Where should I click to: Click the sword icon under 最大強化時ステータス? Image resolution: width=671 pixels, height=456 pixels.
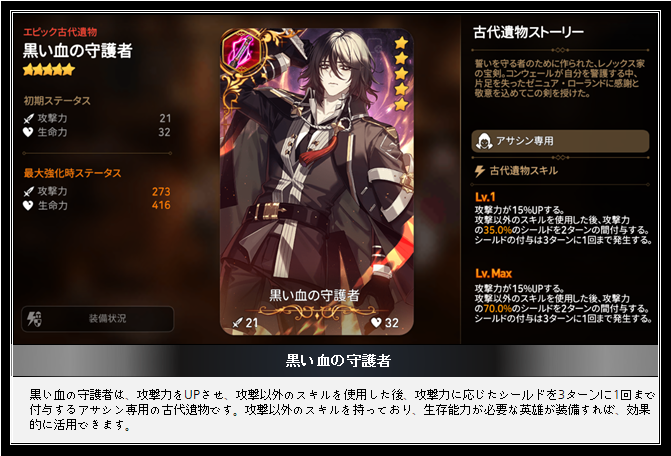[29, 192]
